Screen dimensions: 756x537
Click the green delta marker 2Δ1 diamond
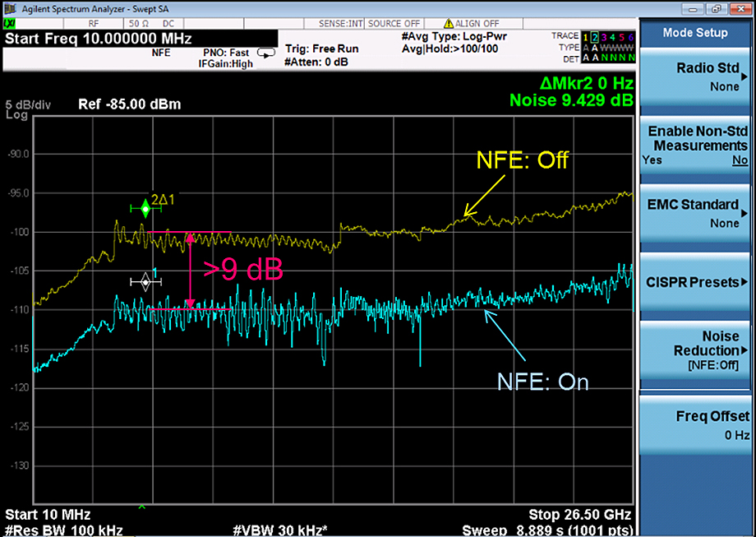click(x=145, y=209)
